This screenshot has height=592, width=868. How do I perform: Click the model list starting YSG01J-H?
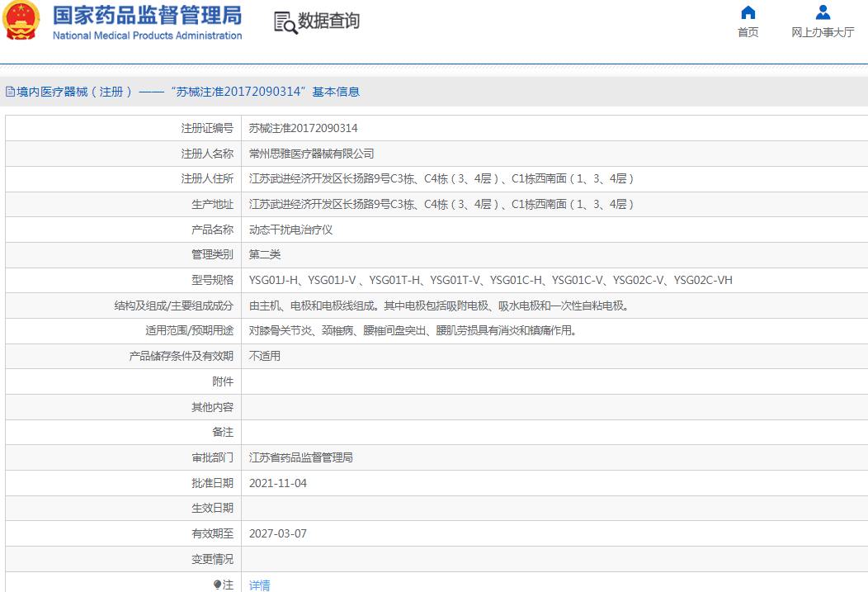(x=490, y=280)
